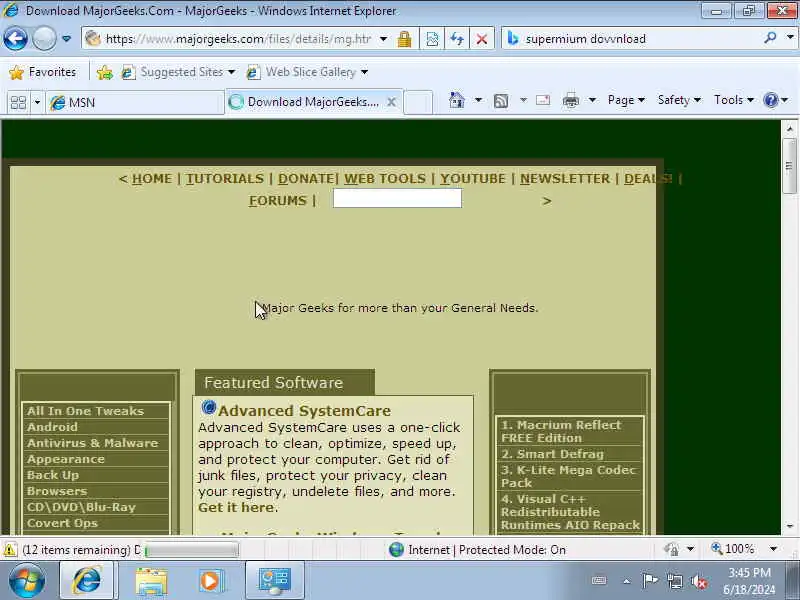Click the security lock icon
The width and height of the screenshot is (800, 600).
point(405,39)
